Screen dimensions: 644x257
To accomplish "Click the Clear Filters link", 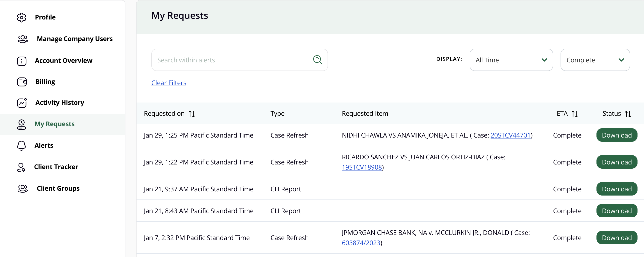I will pos(169,83).
